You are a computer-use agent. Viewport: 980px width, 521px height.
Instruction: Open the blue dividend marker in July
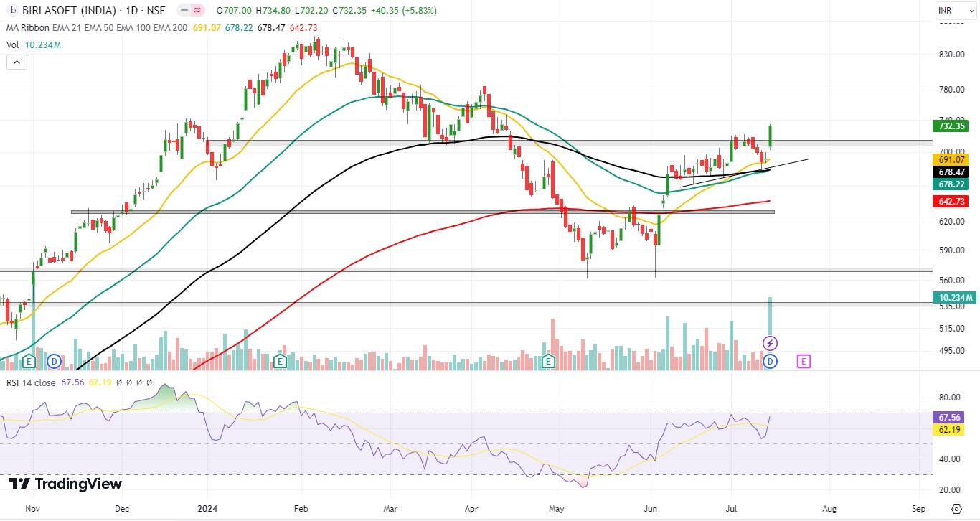771,361
